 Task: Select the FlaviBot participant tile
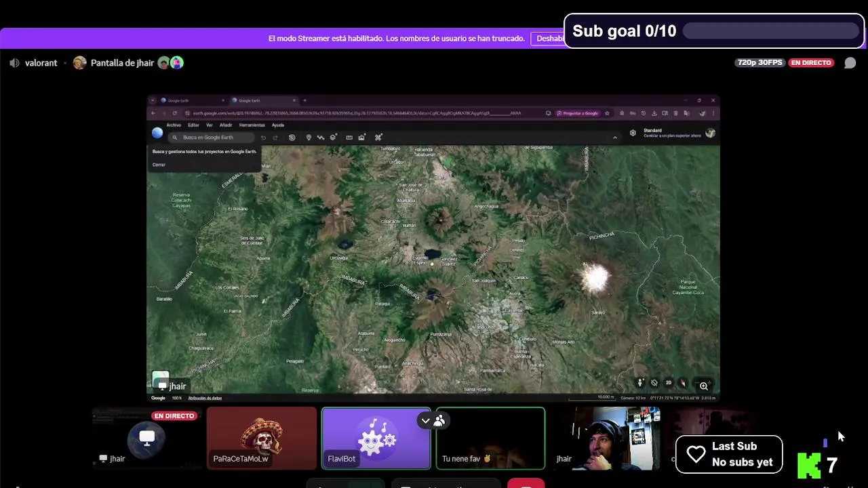[376, 438]
